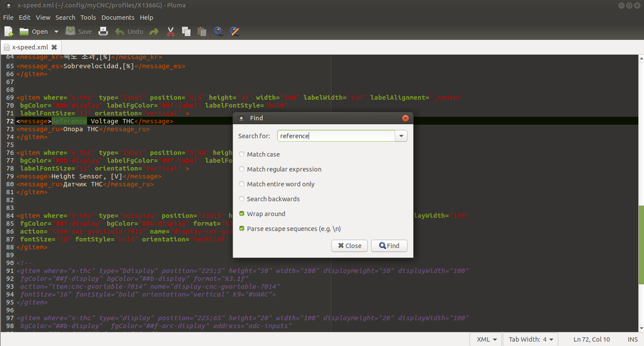
Task: Click the Copy icon in toolbar
Action: point(186,31)
